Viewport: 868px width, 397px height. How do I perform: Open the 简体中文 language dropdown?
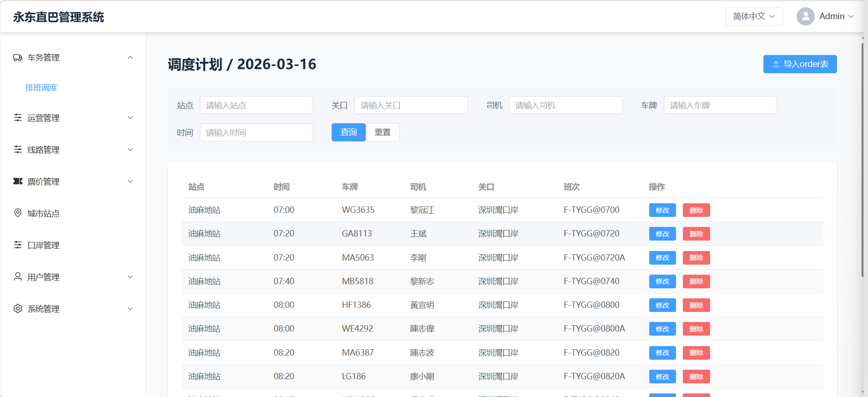click(x=754, y=16)
